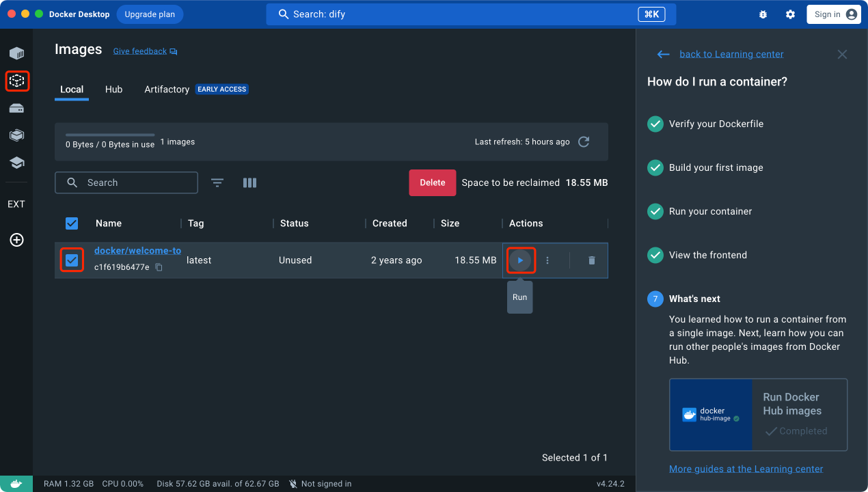Open Settings gear icon
The width and height of the screenshot is (868, 492).
[x=790, y=14]
